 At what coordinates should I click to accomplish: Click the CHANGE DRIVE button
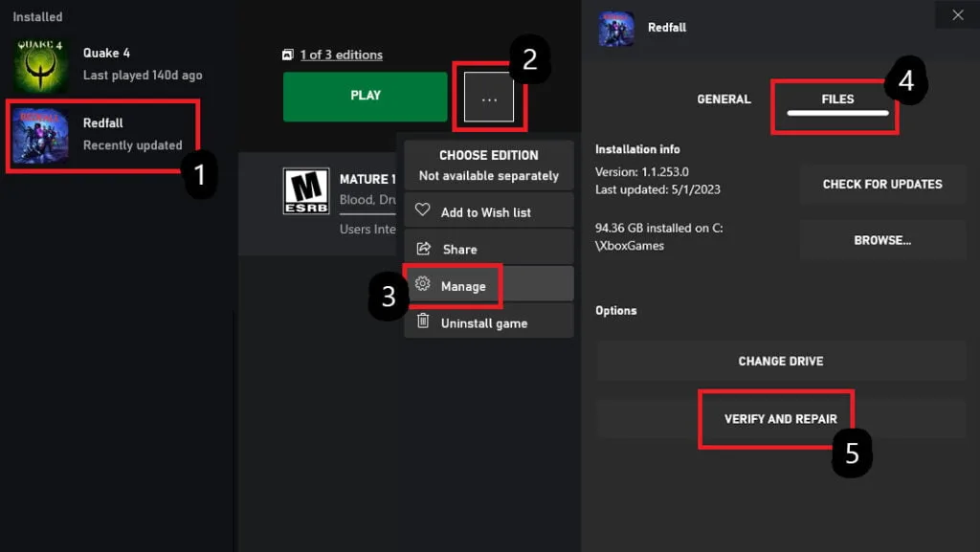coord(781,361)
